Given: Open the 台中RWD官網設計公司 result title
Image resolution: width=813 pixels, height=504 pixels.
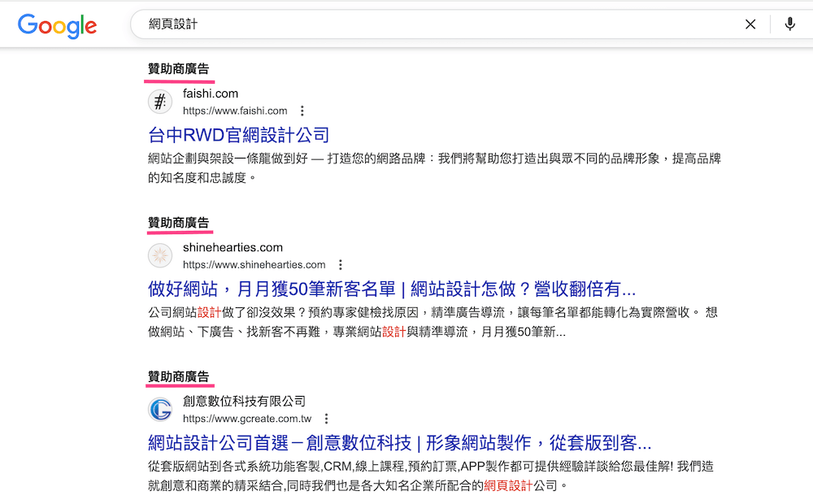Looking at the screenshot, I should 239,135.
